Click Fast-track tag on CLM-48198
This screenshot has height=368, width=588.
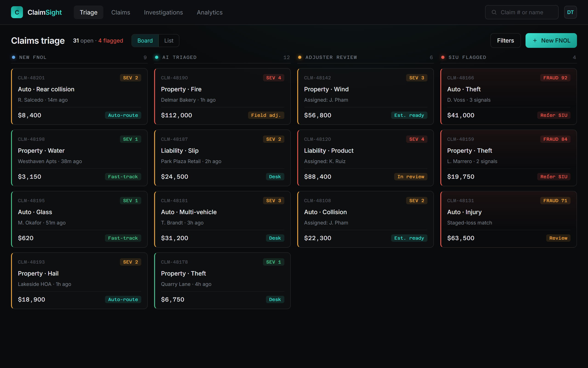[123, 177]
